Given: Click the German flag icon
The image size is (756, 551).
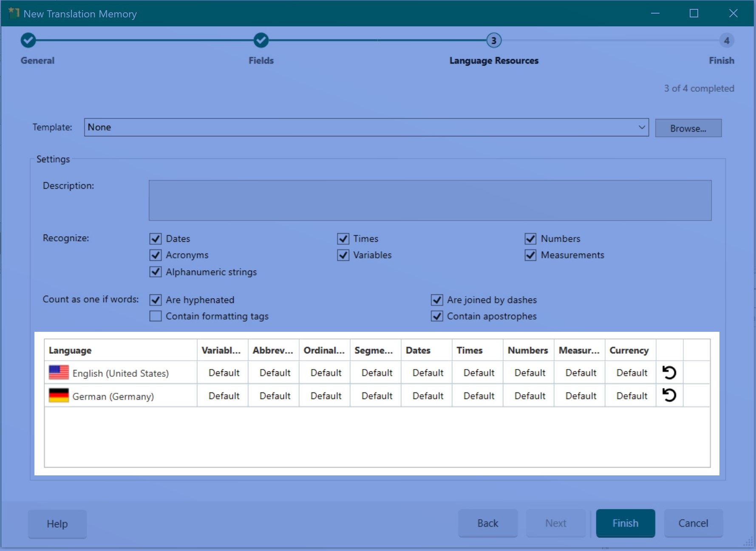Looking at the screenshot, I should [x=59, y=396].
